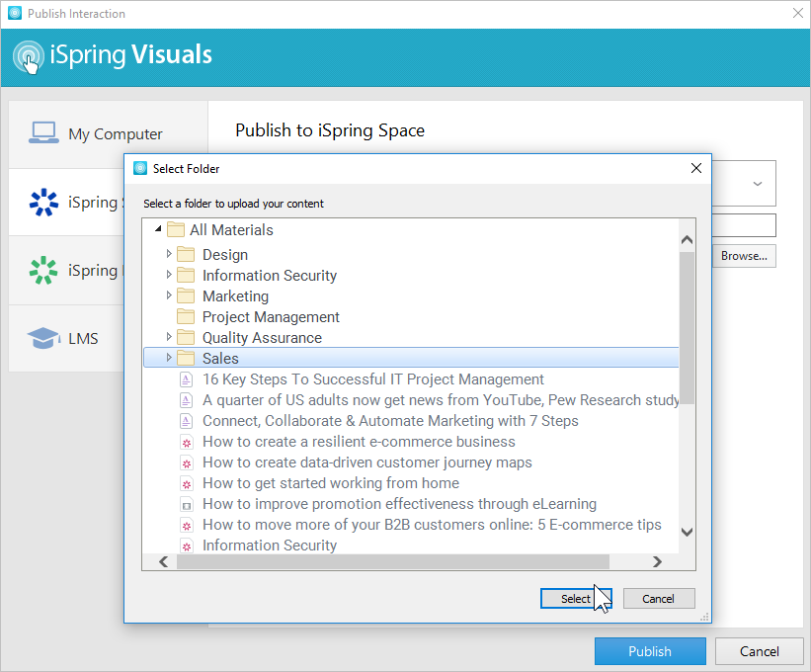
Task: Click the Browse... button
Action: [744, 256]
